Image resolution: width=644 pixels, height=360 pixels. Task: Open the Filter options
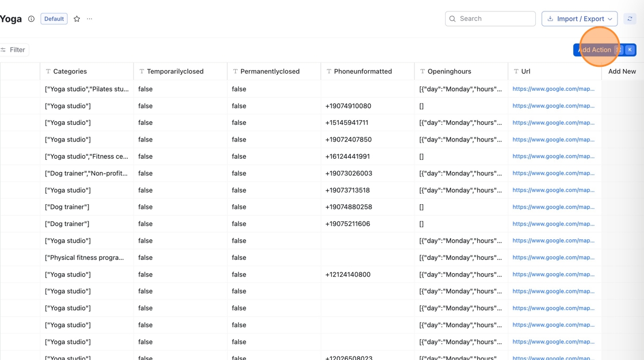14,49
